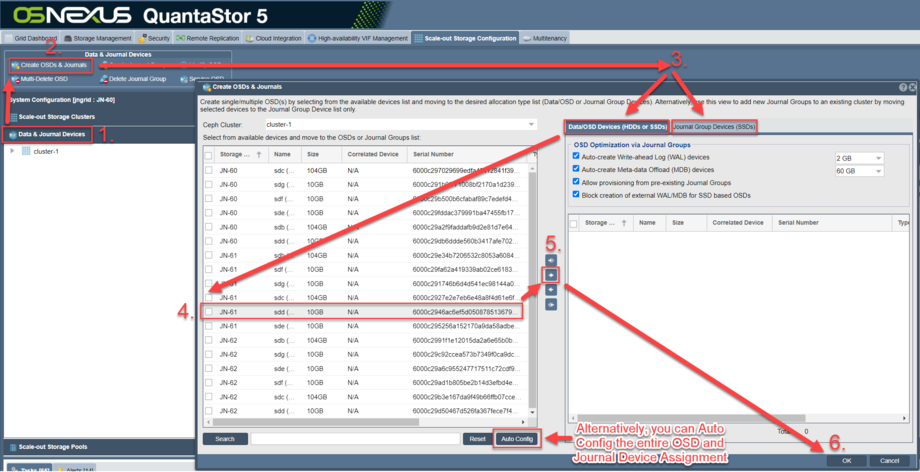
Task: Click scroll-right arrow of available devices list
Action: 524,422
